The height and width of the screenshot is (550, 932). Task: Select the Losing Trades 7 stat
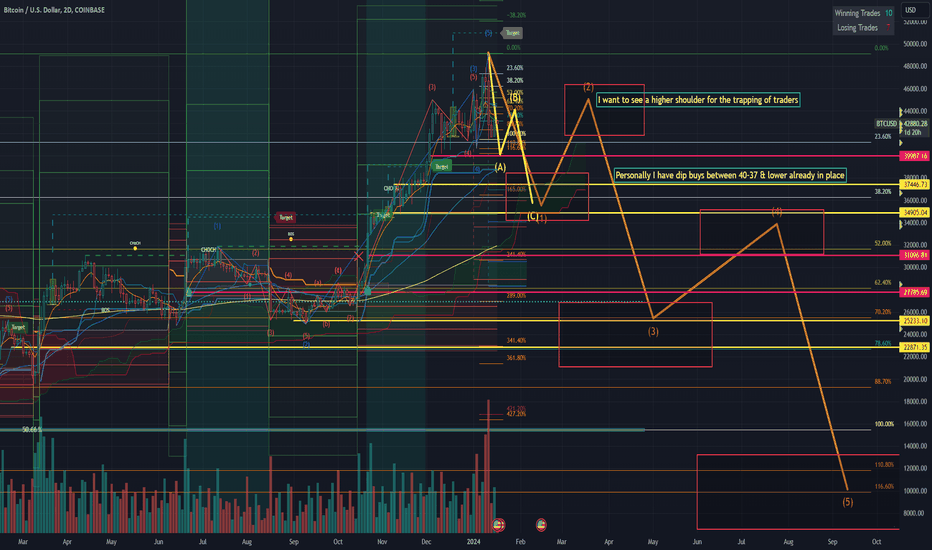(864, 27)
